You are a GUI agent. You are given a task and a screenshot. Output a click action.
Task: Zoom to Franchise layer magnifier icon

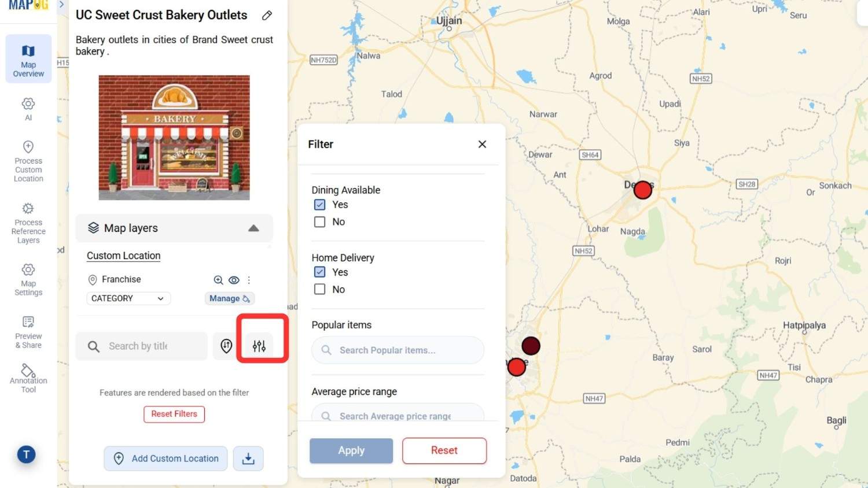pos(218,280)
